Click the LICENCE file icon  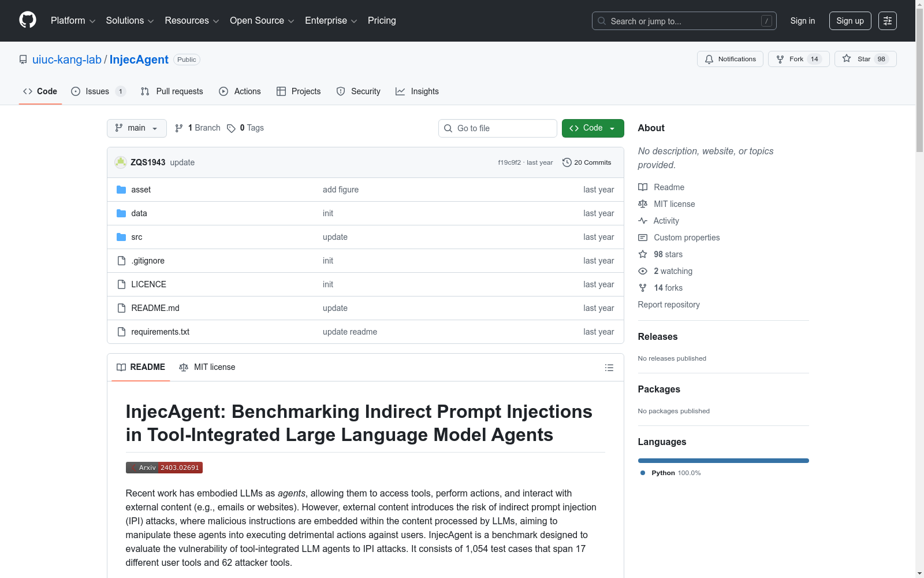coord(121,284)
